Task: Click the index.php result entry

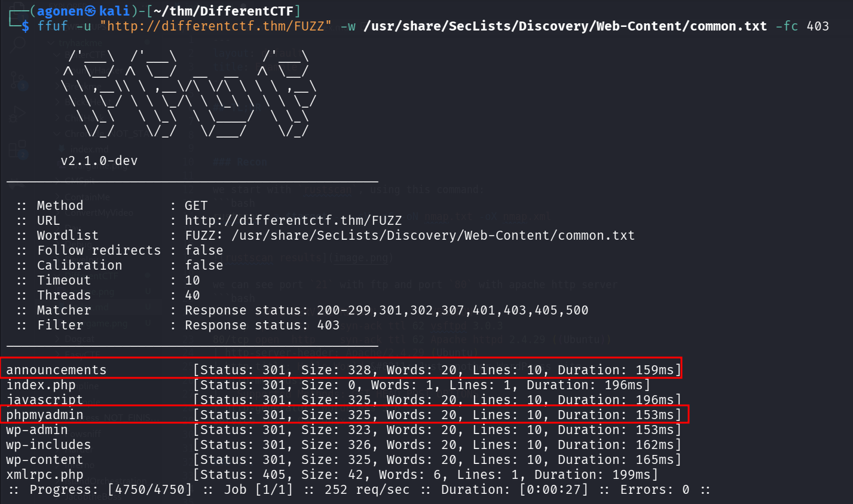Action: (x=41, y=385)
